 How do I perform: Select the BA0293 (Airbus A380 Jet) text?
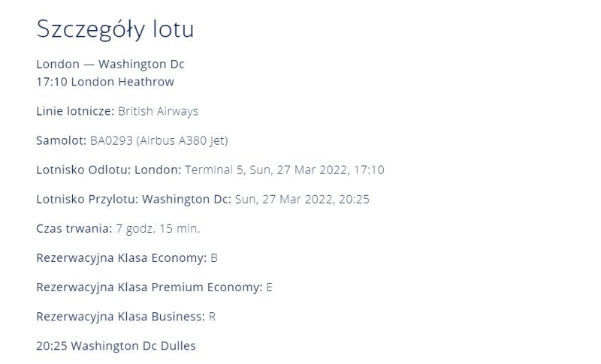coord(159,140)
